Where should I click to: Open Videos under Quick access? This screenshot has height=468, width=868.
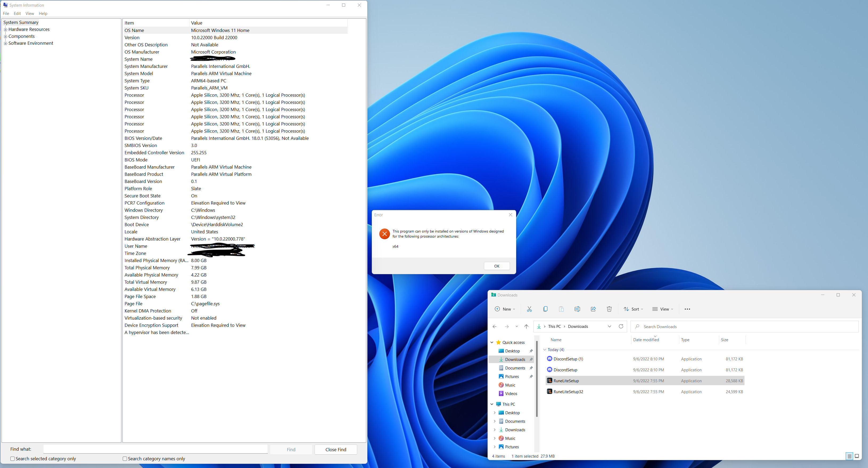[511, 393]
